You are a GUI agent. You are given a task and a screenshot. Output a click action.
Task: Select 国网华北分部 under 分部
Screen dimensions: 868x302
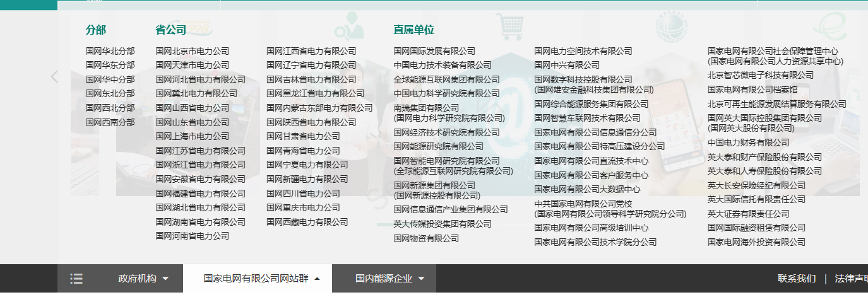(x=110, y=51)
